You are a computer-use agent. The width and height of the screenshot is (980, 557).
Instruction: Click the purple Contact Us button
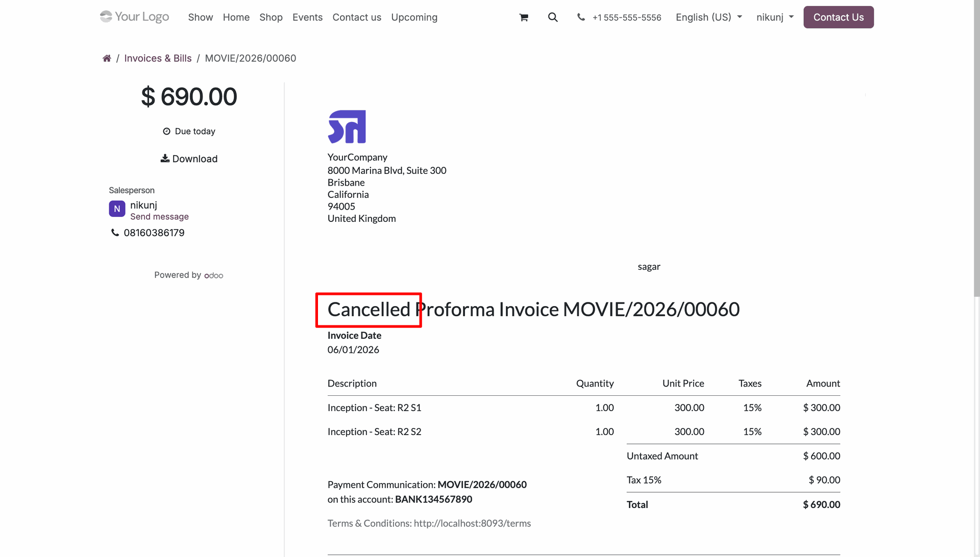839,17
